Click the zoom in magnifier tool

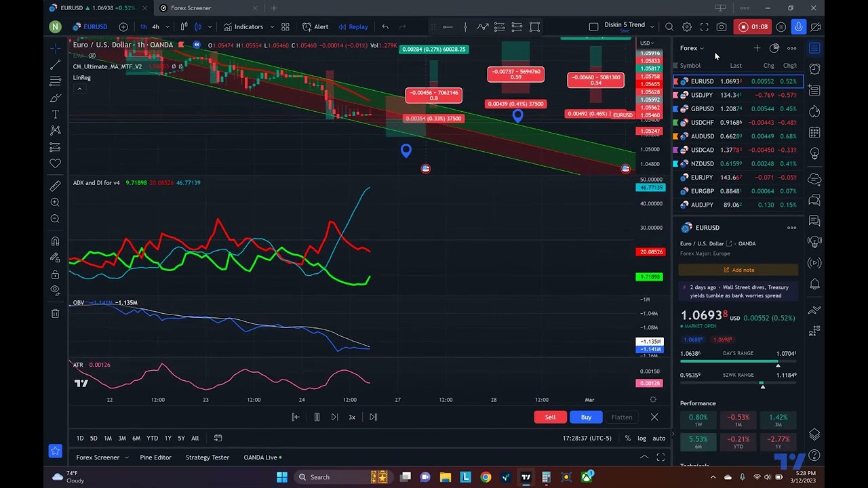point(56,202)
